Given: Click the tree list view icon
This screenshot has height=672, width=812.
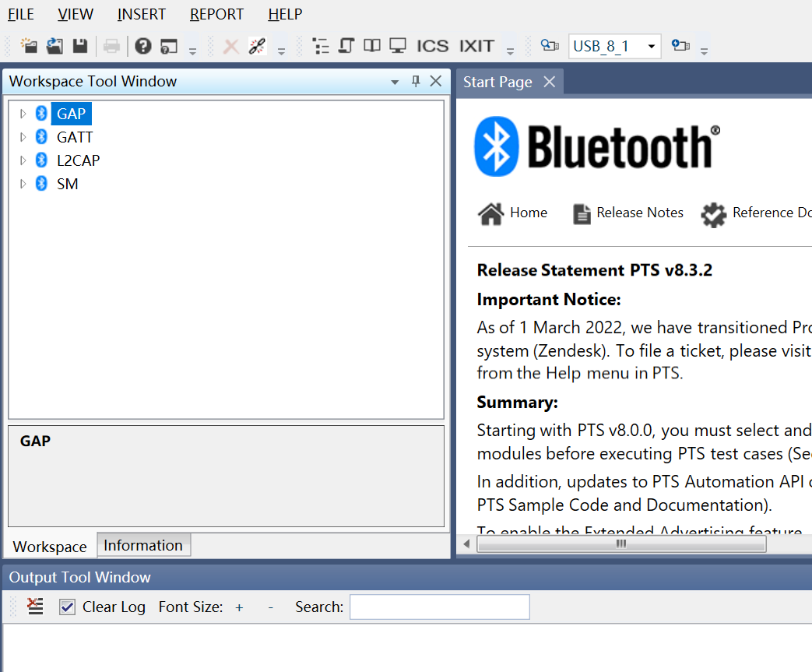Looking at the screenshot, I should pos(321,46).
